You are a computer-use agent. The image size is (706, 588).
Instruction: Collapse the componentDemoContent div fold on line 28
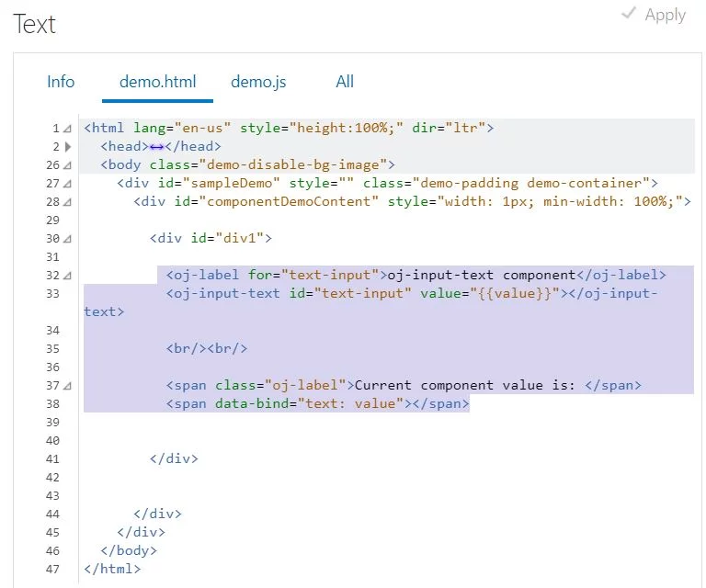click(x=67, y=202)
